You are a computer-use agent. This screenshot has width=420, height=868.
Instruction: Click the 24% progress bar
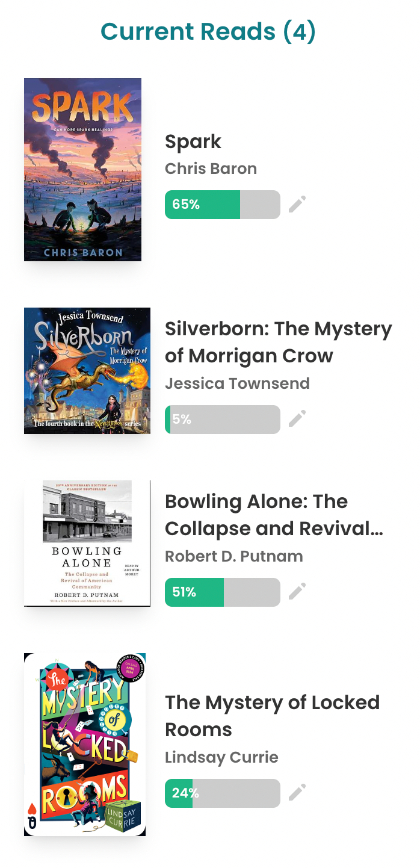[x=222, y=793]
